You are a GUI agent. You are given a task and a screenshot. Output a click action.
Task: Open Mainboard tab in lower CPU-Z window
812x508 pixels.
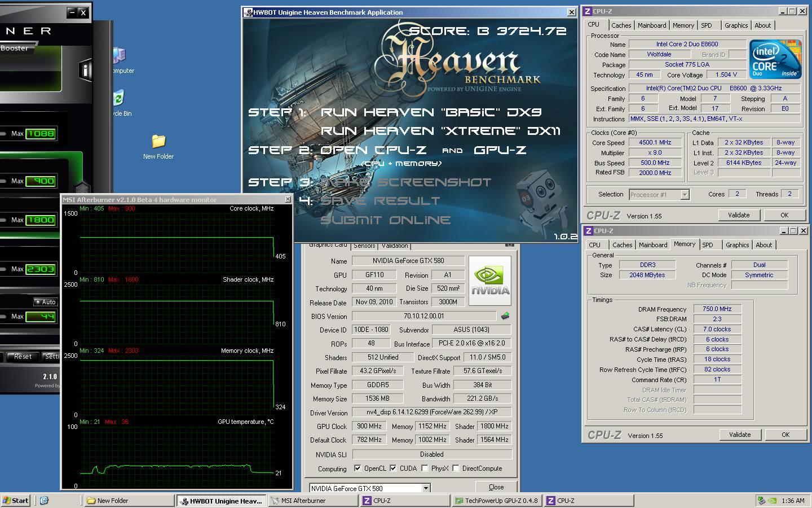pyautogui.click(x=653, y=245)
